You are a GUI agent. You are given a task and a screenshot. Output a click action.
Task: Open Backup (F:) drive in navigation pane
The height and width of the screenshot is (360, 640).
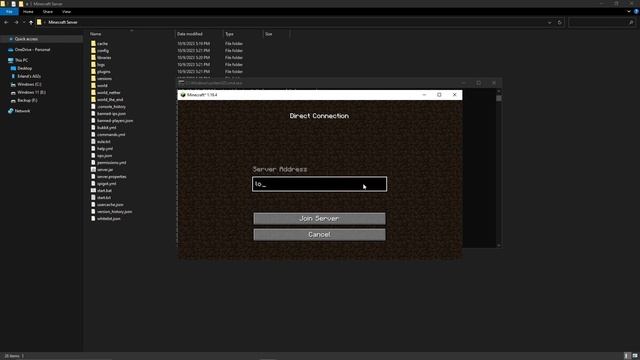click(27, 100)
